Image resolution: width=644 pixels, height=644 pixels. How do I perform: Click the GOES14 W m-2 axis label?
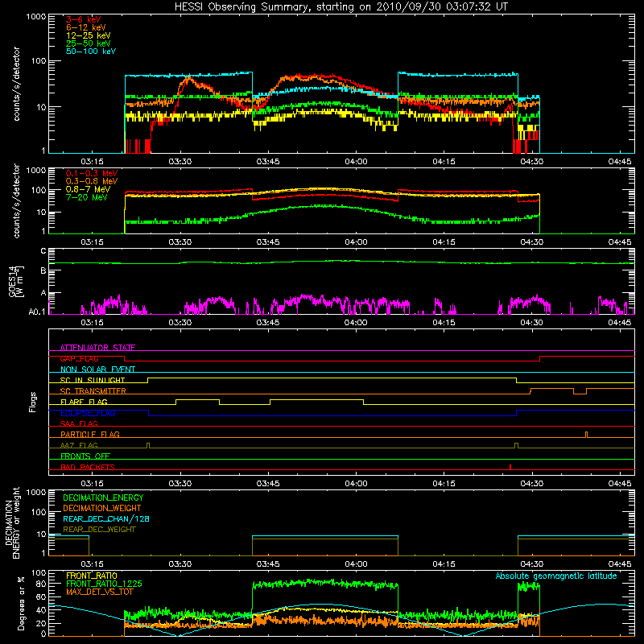tap(16, 281)
